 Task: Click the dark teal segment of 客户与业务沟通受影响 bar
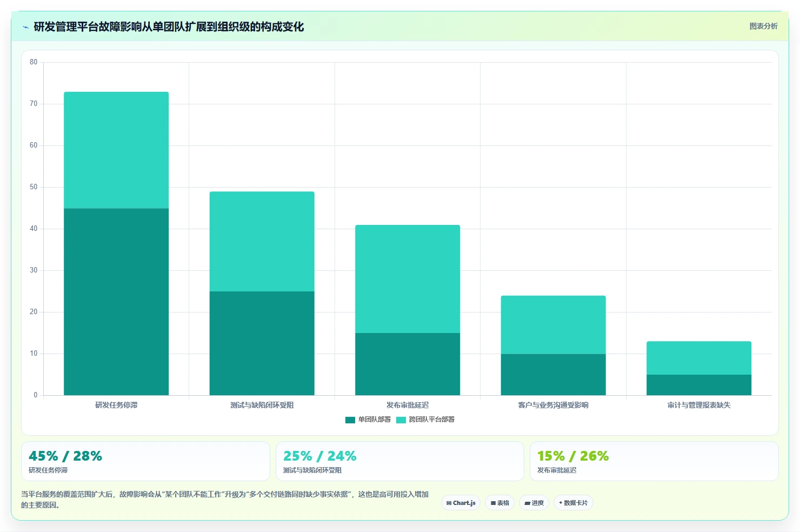(x=554, y=375)
